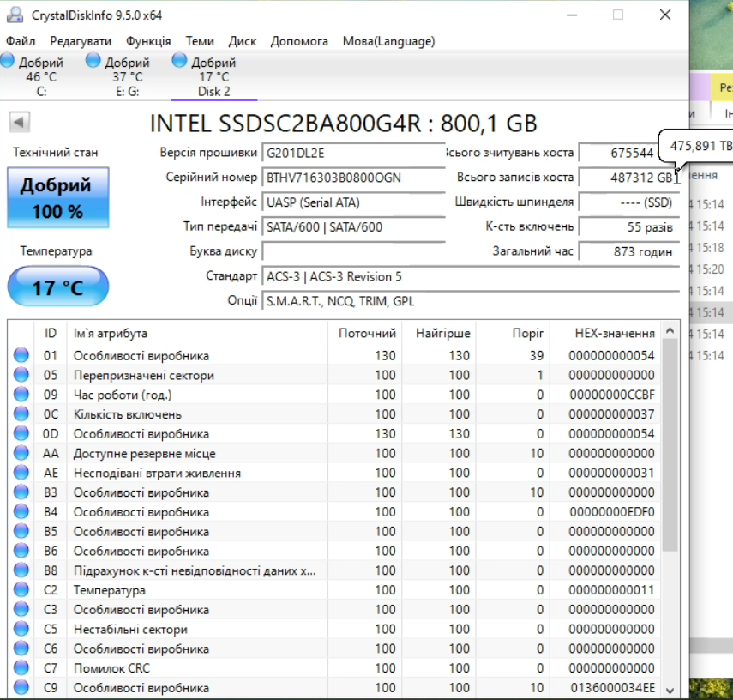
Task: Click the status icon of attribute C6
Action: pos(21,649)
